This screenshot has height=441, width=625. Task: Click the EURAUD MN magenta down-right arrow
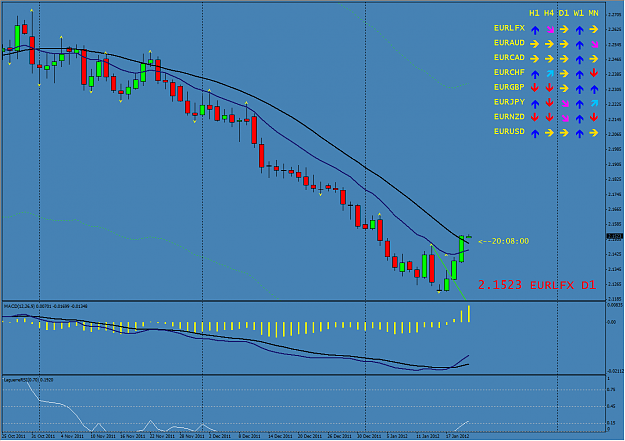pyautogui.click(x=594, y=44)
